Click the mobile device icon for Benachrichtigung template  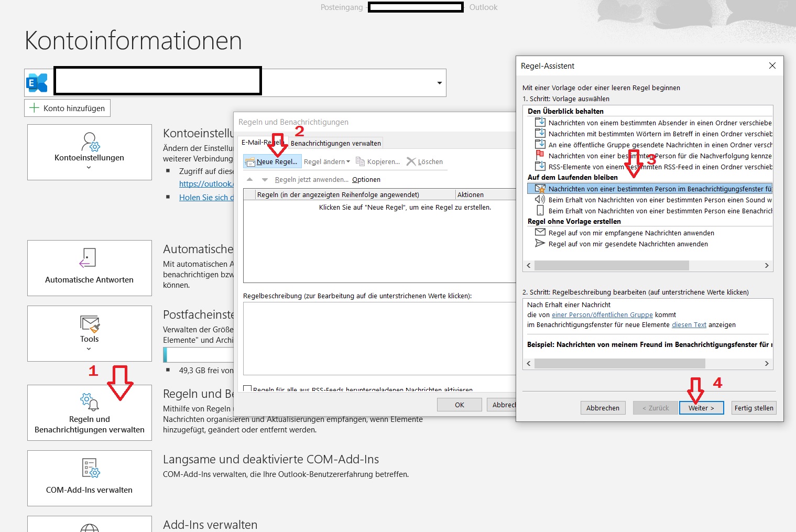coord(540,211)
